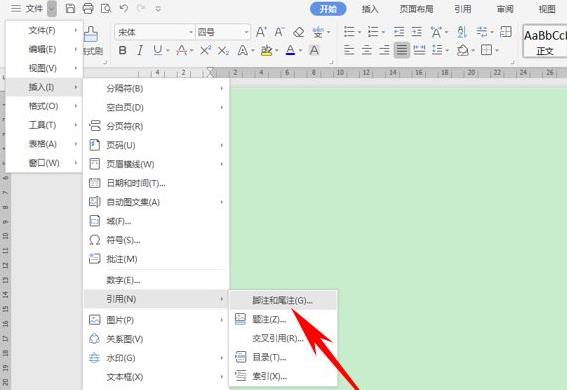Viewport: 567px width, 390px height.
Task: Switch to the 引用 ribbon tab
Action: pos(463,9)
